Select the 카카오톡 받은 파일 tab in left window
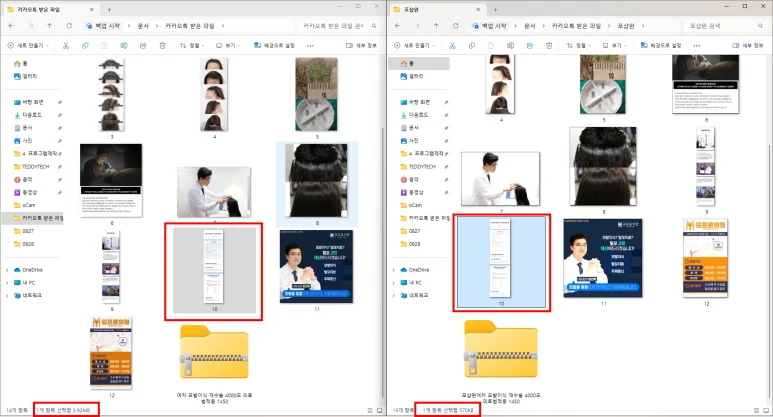Screen dimensions: 773x417 (x=49, y=9)
